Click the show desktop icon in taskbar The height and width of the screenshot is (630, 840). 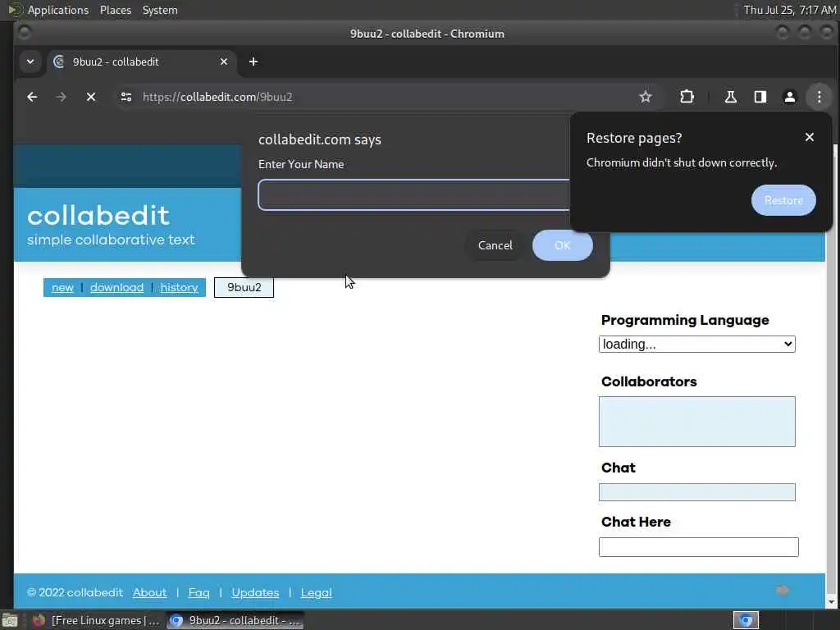(10, 620)
